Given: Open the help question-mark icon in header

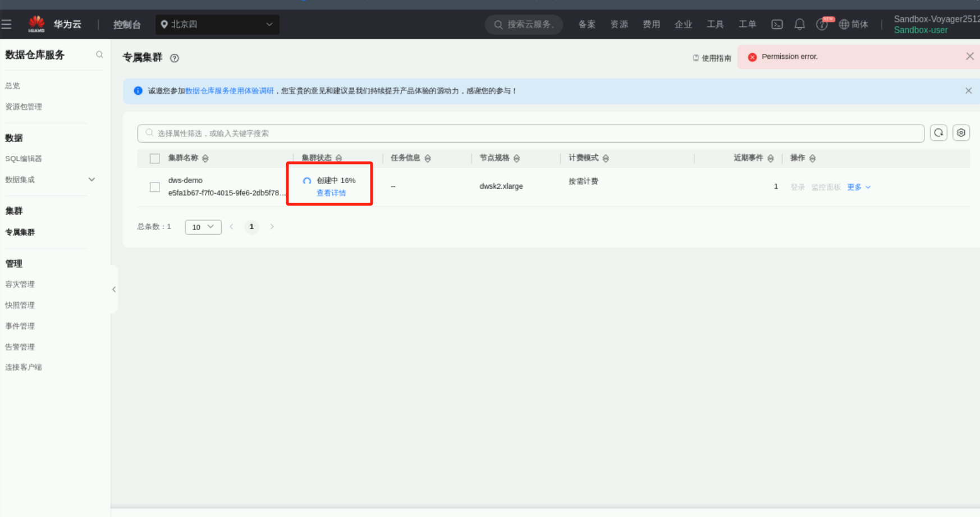Looking at the screenshot, I should (x=822, y=24).
